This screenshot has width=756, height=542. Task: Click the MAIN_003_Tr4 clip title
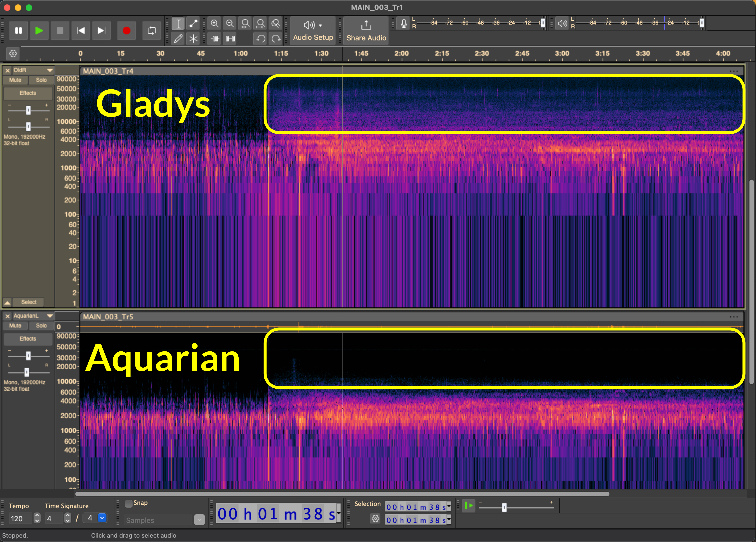click(108, 71)
